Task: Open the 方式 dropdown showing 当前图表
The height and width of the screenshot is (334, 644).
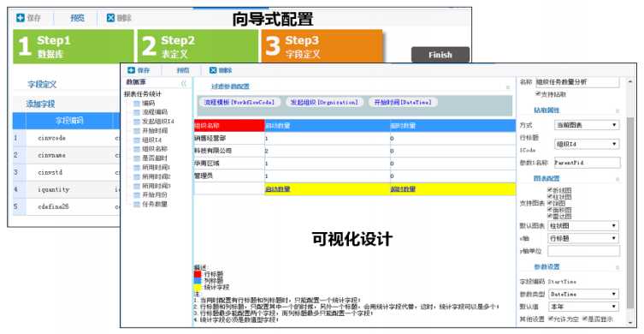Action: pyautogui.click(x=587, y=125)
